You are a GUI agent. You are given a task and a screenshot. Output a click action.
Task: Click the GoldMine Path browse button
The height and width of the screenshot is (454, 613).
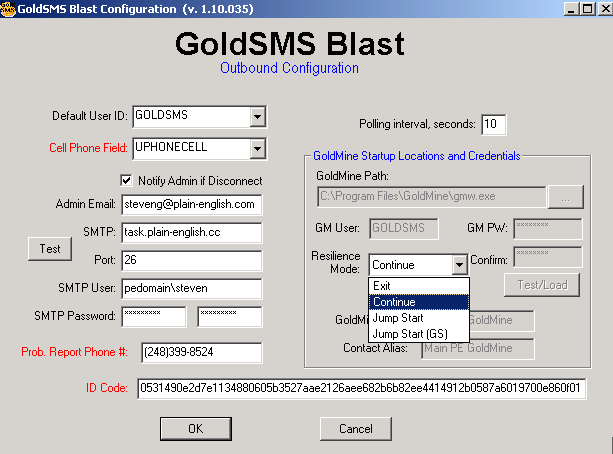566,197
